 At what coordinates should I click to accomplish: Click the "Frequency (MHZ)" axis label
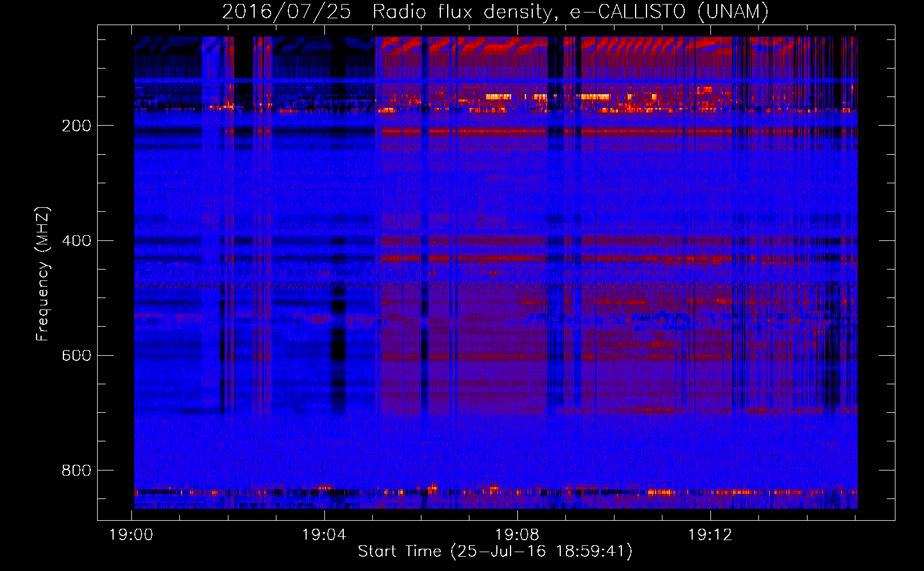43,274
